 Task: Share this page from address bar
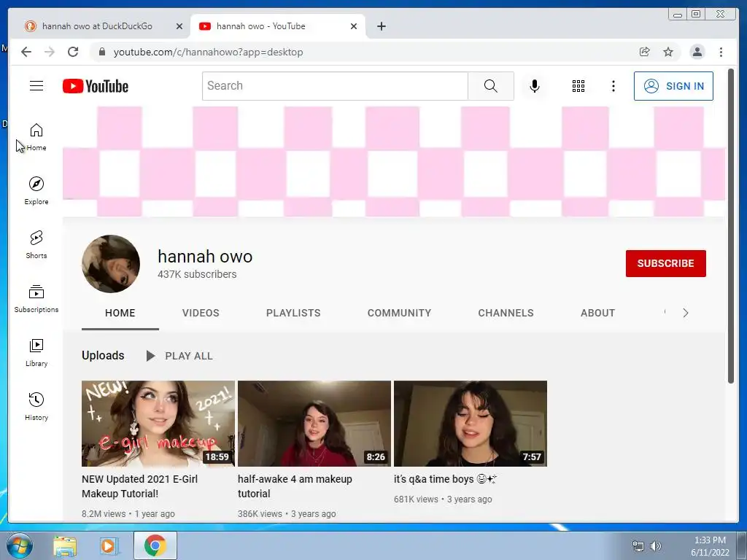[x=645, y=52]
